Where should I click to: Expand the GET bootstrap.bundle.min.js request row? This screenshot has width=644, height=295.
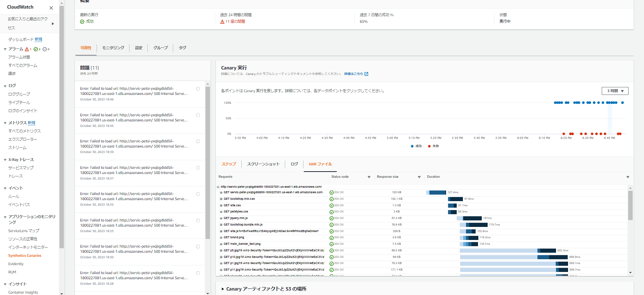coord(221,225)
